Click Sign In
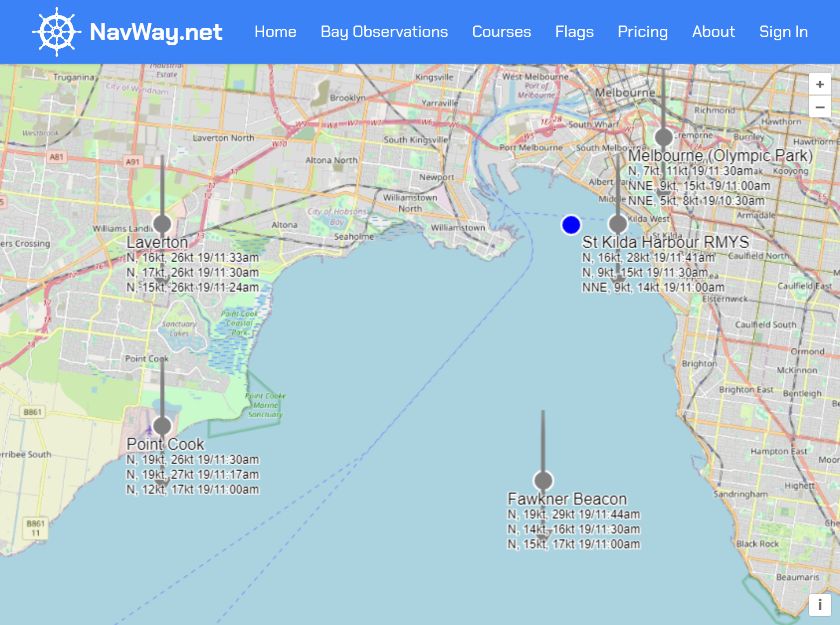Viewport: 840px width, 625px height. pyautogui.click(x=783, y=31)
